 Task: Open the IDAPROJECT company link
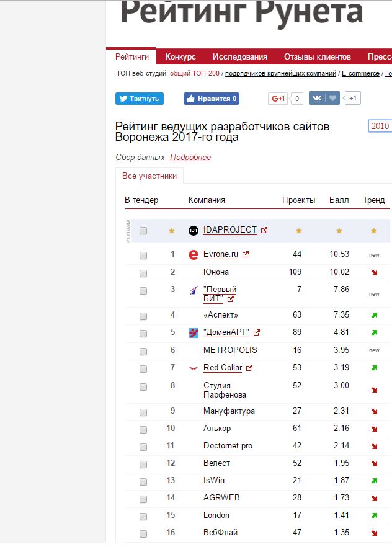tap(230, 230)
